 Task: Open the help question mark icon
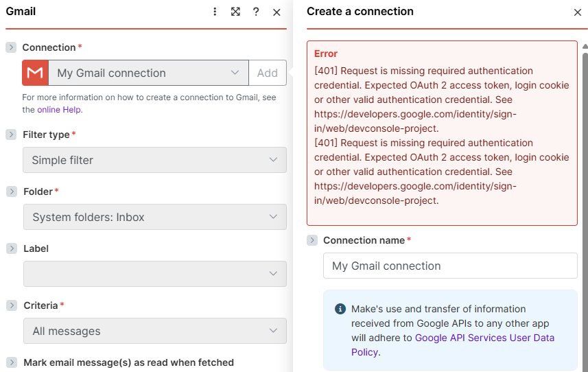coord(256,12)
